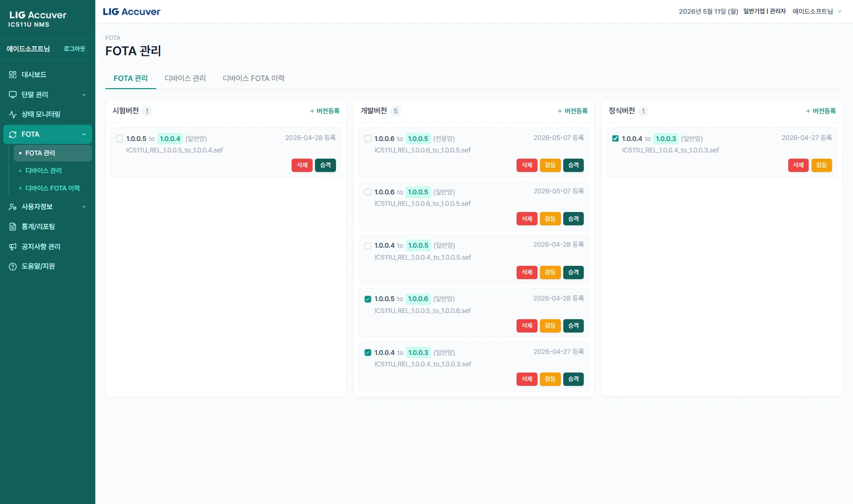Image resolution: width=853 pixels, height=504 pixels.
Task: Click + 버전등록 in 시험버전 column
Action: point(325,111)
